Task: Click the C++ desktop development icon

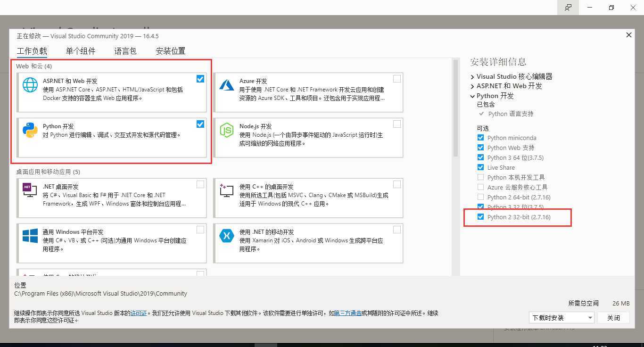Action: click(227, 190)
